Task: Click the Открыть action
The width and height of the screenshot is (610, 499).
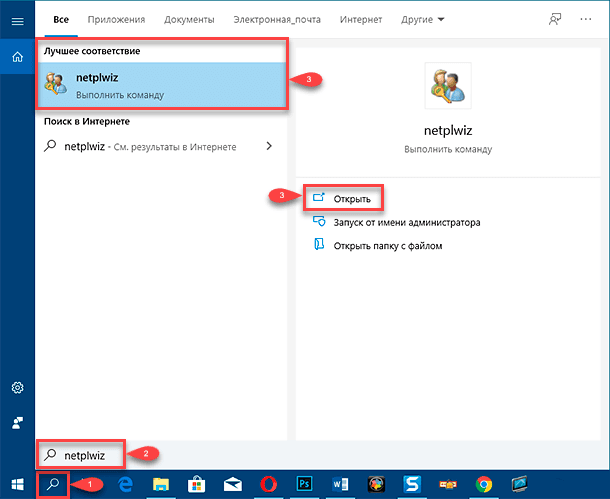Action: click(x=343, y=198)
